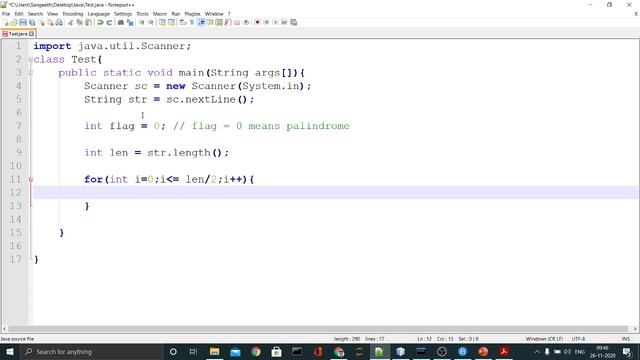640x360 pixels.
Task: Click the Open file toolbar icon
Action: click(x=14, y=22)
